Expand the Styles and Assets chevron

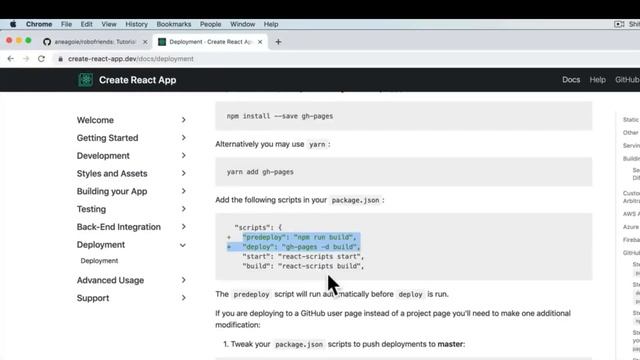(184, 173)
